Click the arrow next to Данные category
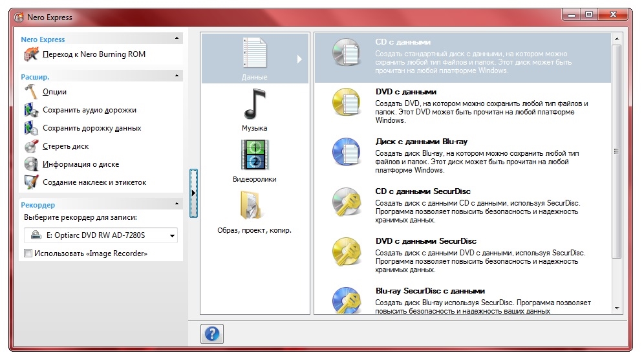 coord(299,59)
